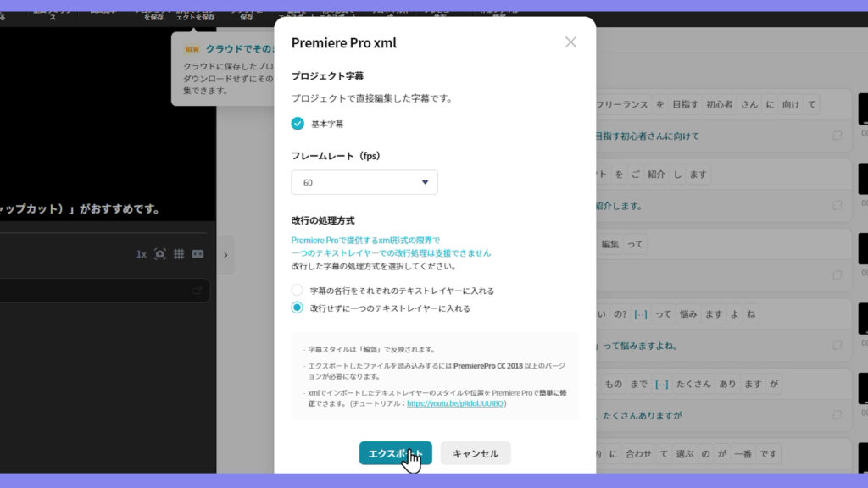Select the word chip 目指す

pyautogui.click(x=685, y=104)
